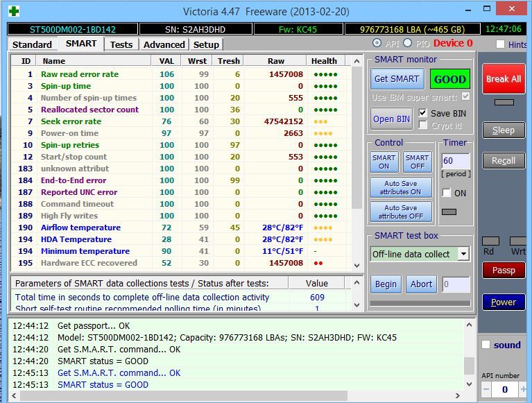
Task: Switch to the Tests tab
Action: 121,44
